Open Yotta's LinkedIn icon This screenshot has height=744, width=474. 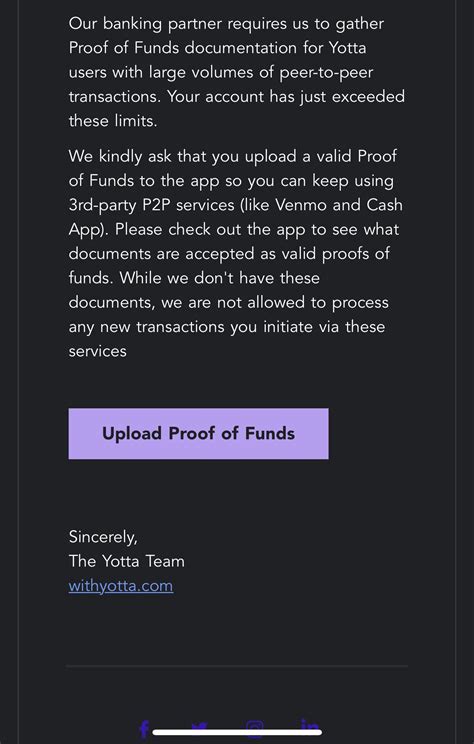(310, 727)
